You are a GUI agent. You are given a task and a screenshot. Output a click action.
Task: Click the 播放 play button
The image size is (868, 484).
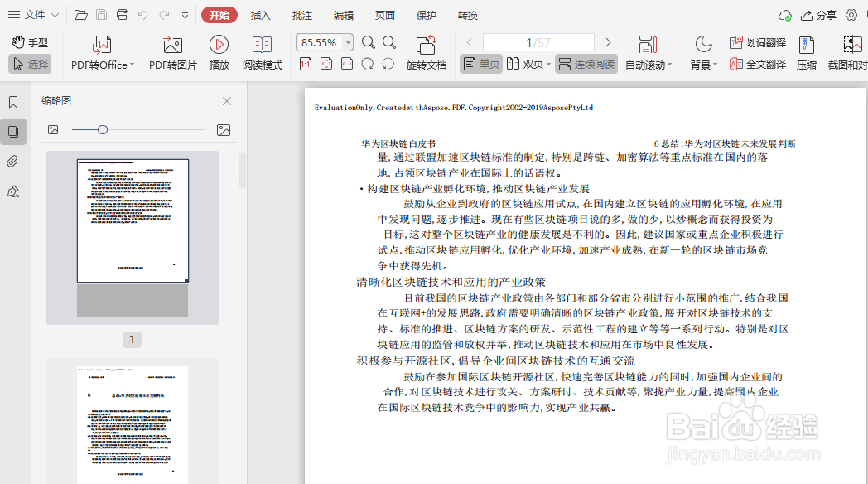click(219, 52)
